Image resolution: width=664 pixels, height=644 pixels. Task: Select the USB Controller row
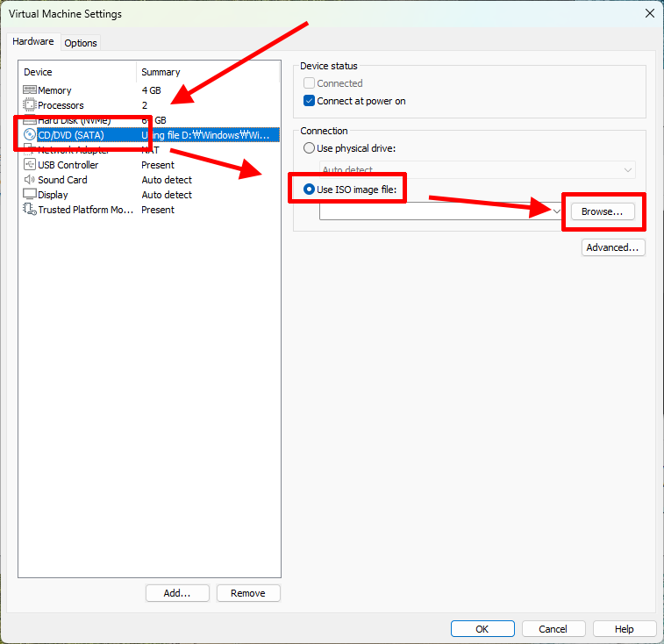coord(150,165)
